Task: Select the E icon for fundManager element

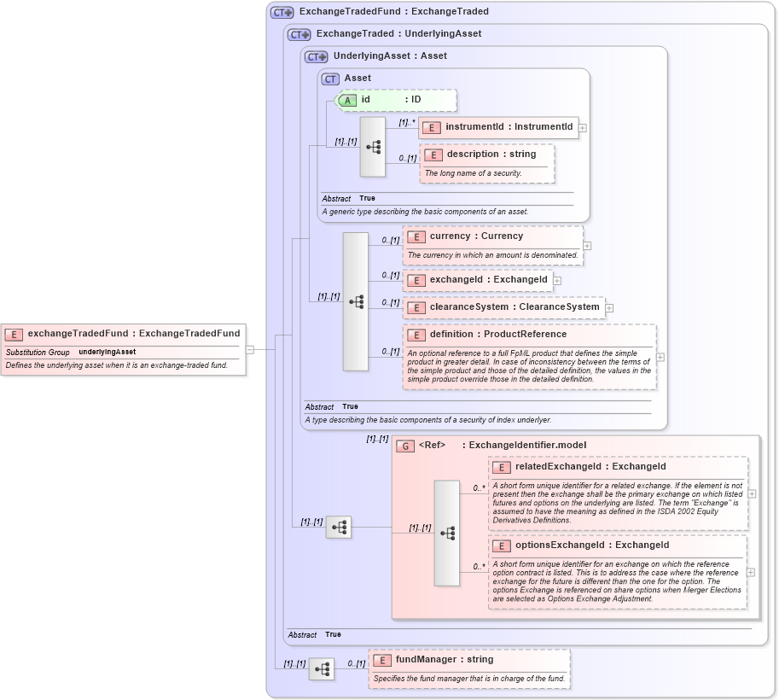Action: tap(381, 659)
